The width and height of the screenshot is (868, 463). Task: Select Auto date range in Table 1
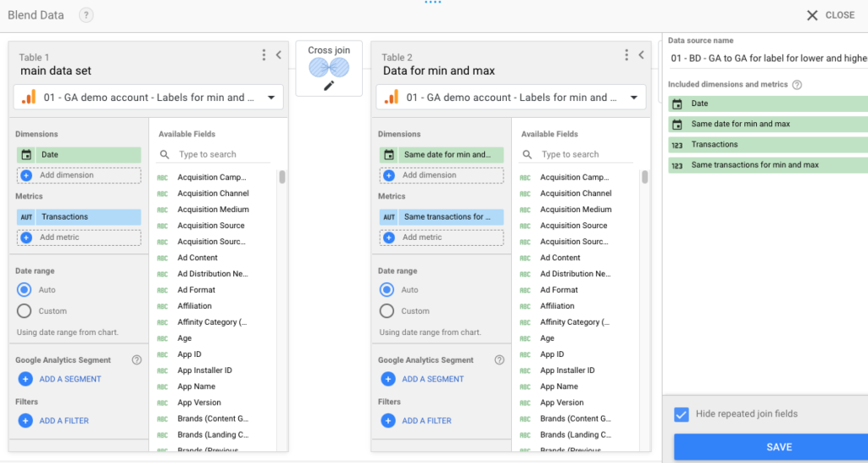[25, 290]
